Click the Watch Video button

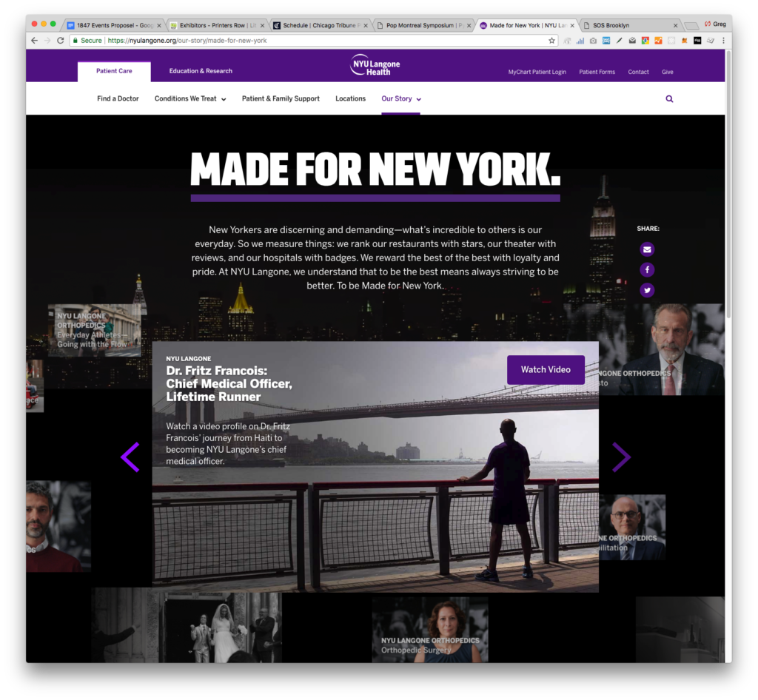[546, 369]
